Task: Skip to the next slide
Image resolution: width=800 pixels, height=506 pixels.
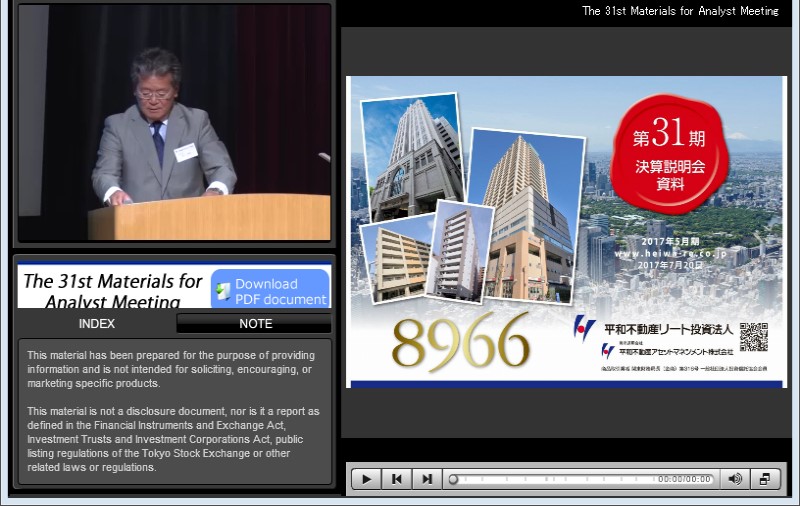Action: [427, 479]
